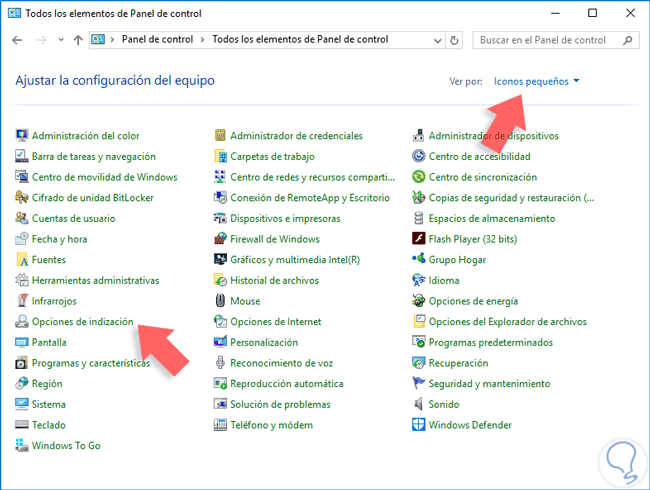Click the Windows To Go icon
Image resolution: width=650 pixels, height=490 pixels.
click(22, 446)
